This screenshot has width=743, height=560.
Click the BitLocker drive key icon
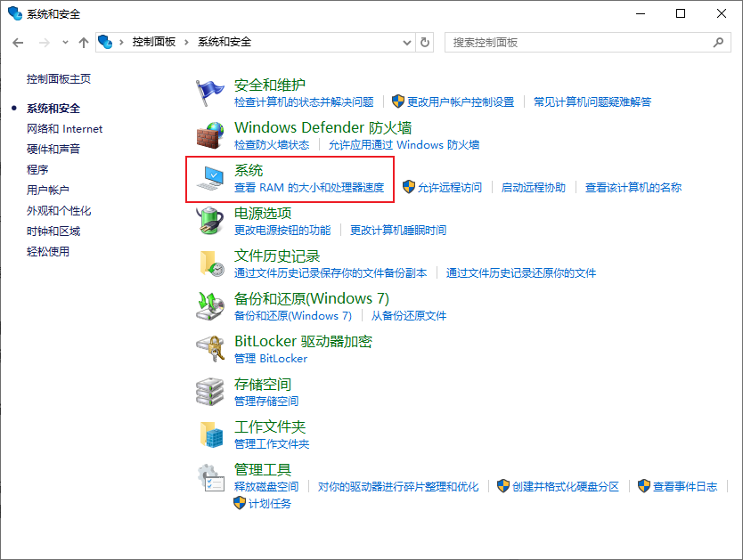(x=210, y=349)
